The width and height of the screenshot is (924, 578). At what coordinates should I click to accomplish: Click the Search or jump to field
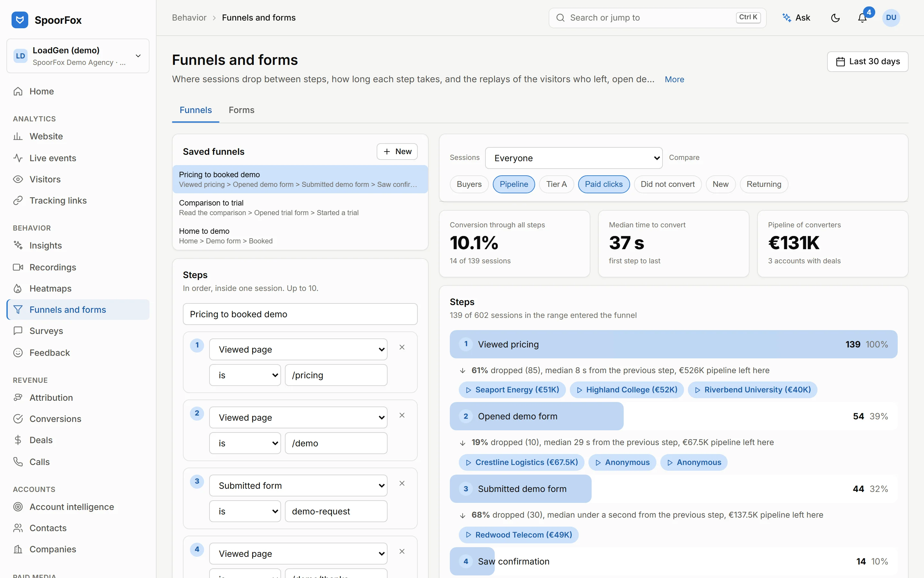[657, 18]
